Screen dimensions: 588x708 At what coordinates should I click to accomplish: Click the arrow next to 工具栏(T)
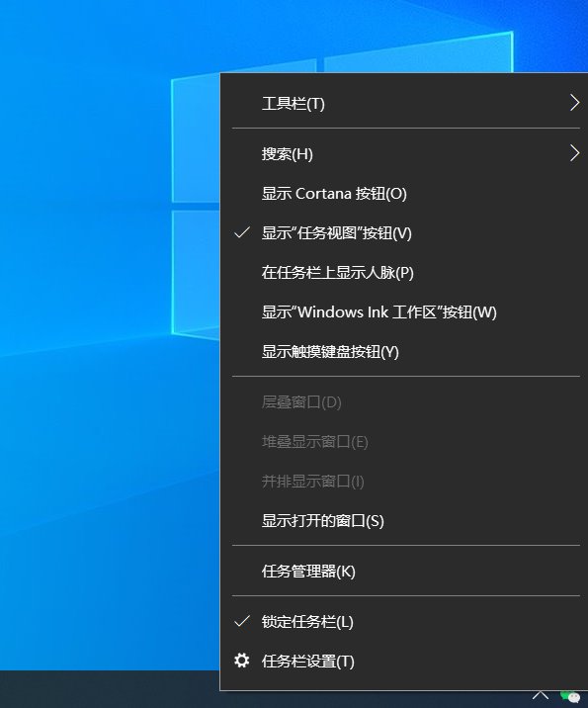(x=574, y=104)
